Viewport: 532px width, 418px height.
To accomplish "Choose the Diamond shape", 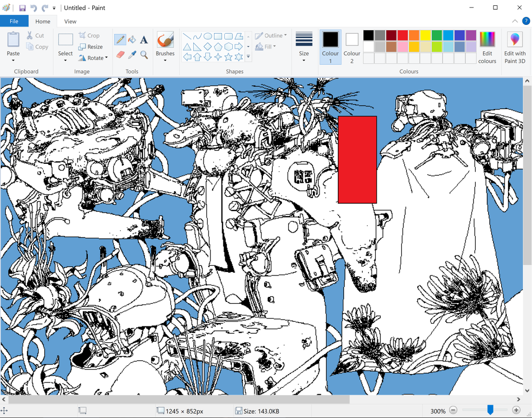I will (207, 47).
